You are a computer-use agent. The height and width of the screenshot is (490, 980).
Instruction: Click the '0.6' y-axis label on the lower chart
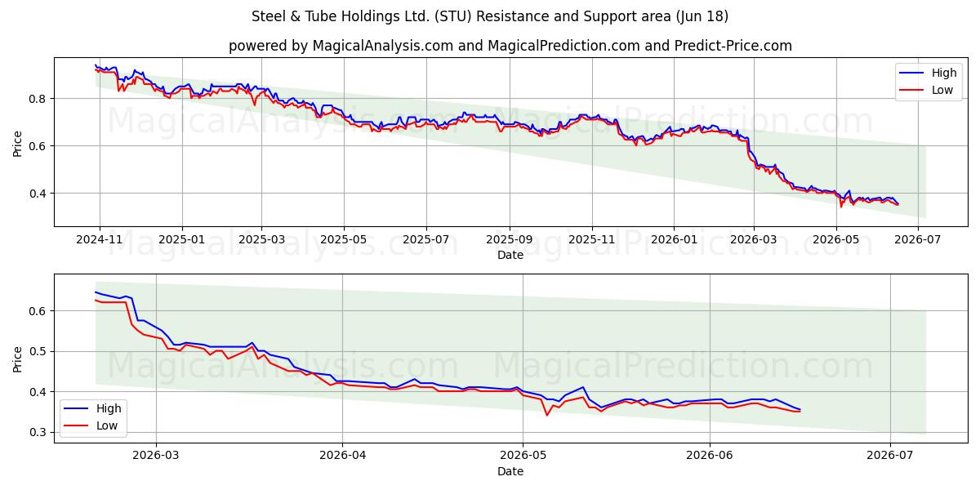click(x=39, y=311)
